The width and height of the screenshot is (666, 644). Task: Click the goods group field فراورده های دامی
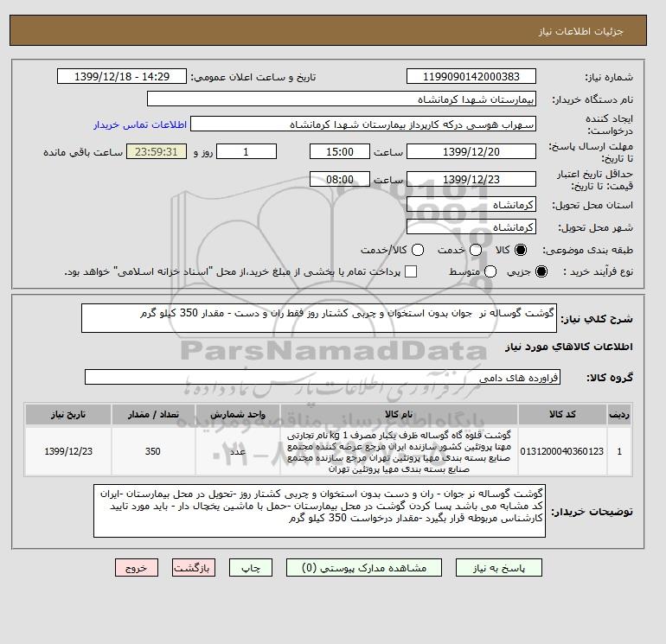point(323,377)
